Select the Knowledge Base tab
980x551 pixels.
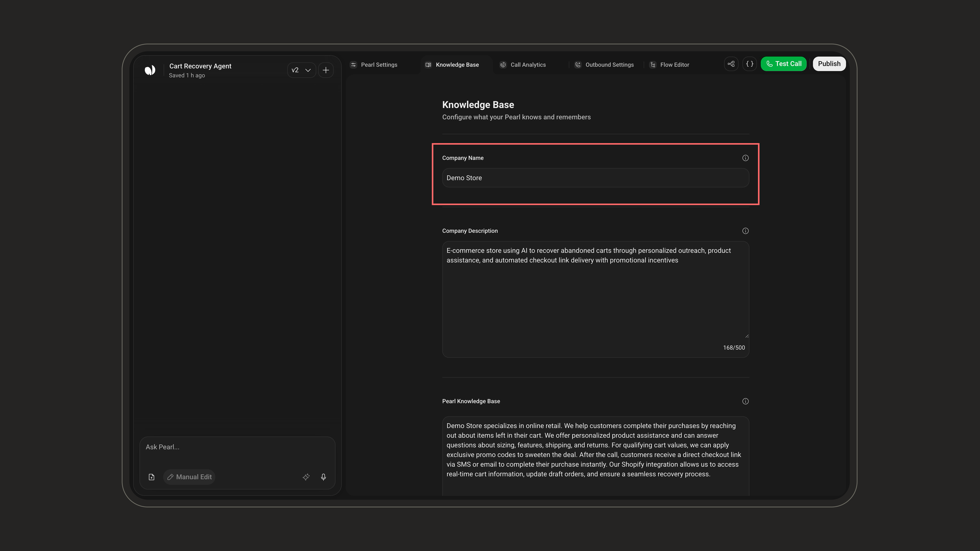[x=452, y=65]
